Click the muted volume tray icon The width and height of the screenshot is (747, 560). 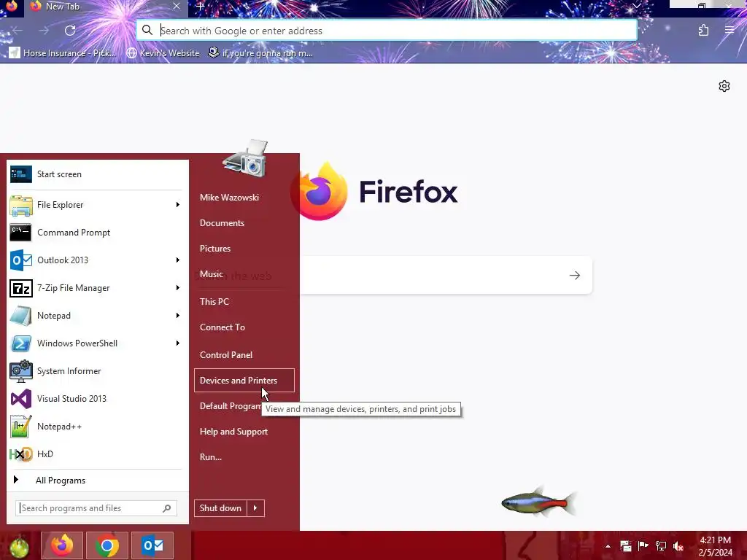click(x=678, y=546)
